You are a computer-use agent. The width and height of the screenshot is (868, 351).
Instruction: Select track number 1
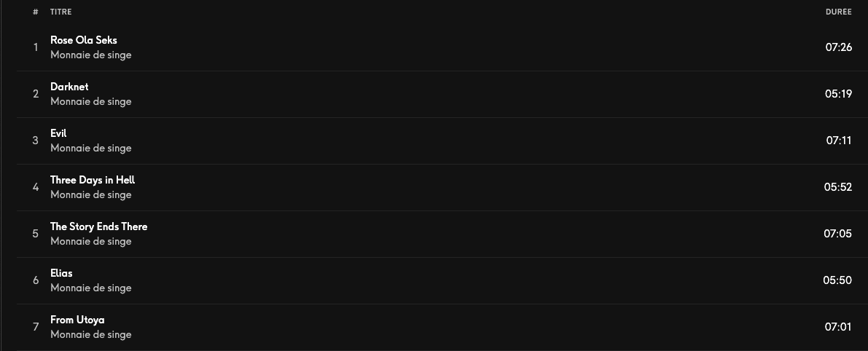pyautogui.click(x=36, y=47)
